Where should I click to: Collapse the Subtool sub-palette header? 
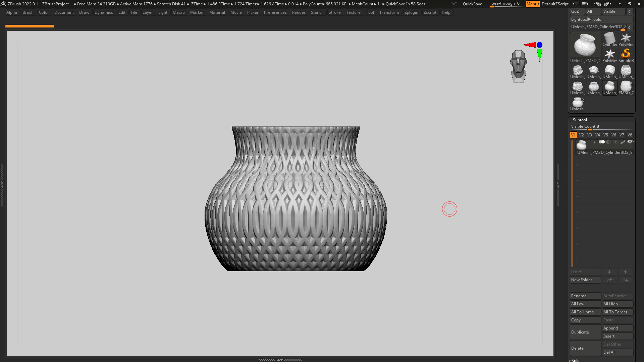(580, 120)
